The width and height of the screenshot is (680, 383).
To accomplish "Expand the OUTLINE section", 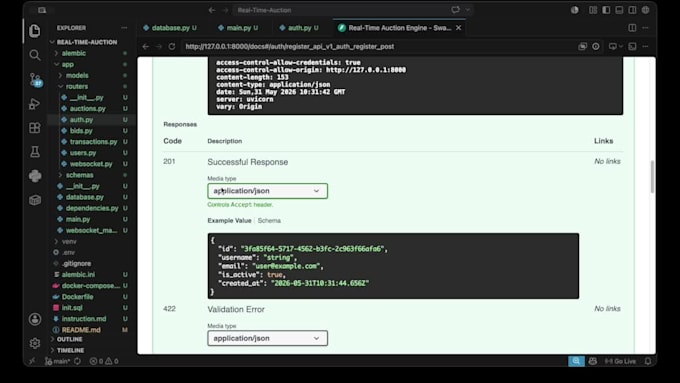I will click(x=69, y=339).
